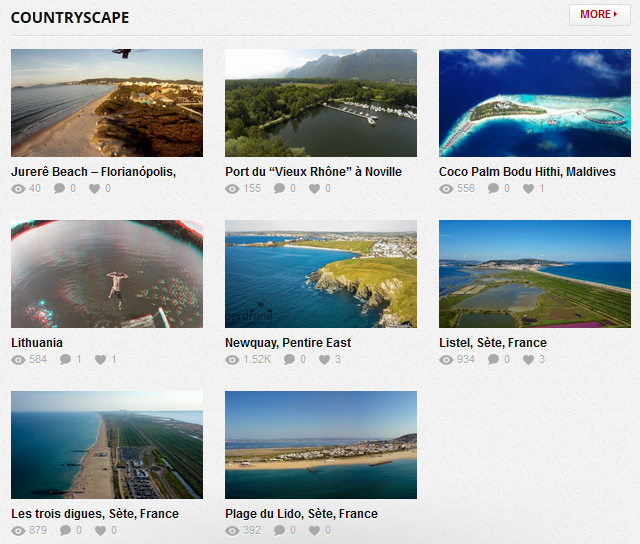The height and width of the screenshot is (544, 640).
Task: Like the Port du Vieux Rhône video heart
Action: [x=315, y=189]
